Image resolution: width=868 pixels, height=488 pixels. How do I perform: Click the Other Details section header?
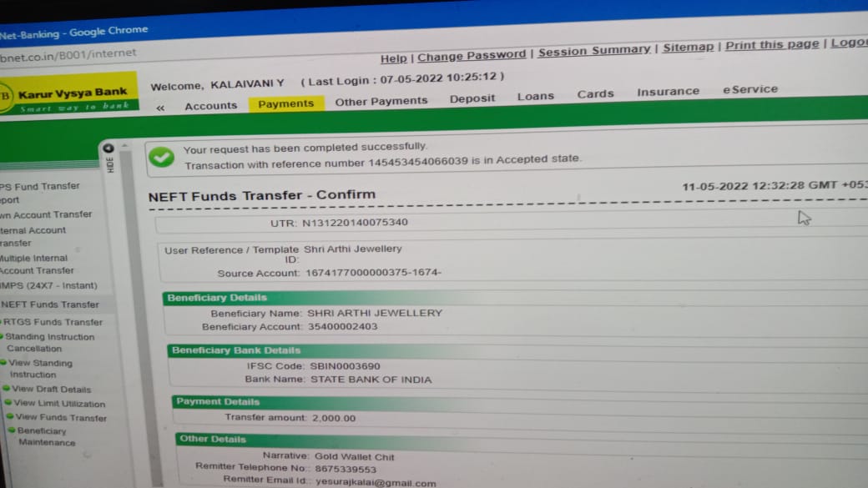tap(213, 439)
